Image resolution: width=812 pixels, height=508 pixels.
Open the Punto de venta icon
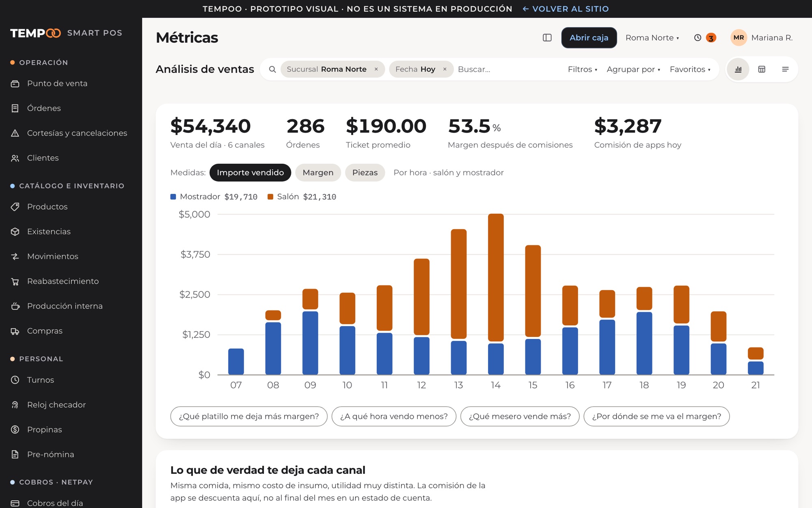coord(15,84)
